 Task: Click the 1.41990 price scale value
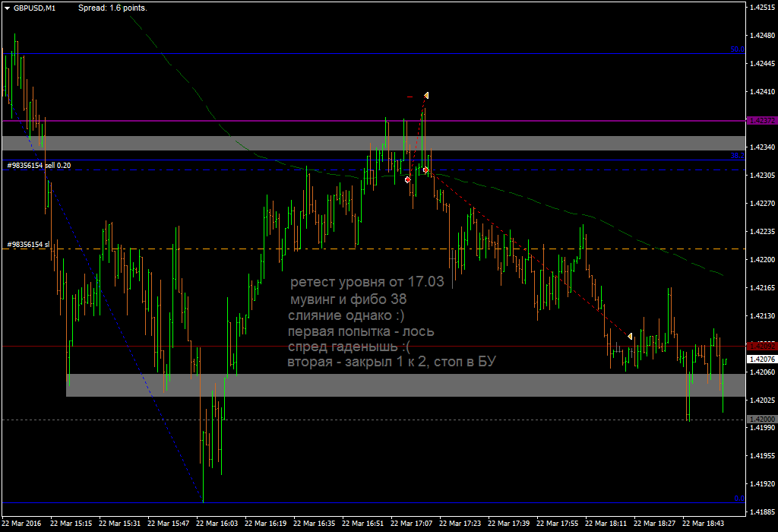tap(762, 427)
